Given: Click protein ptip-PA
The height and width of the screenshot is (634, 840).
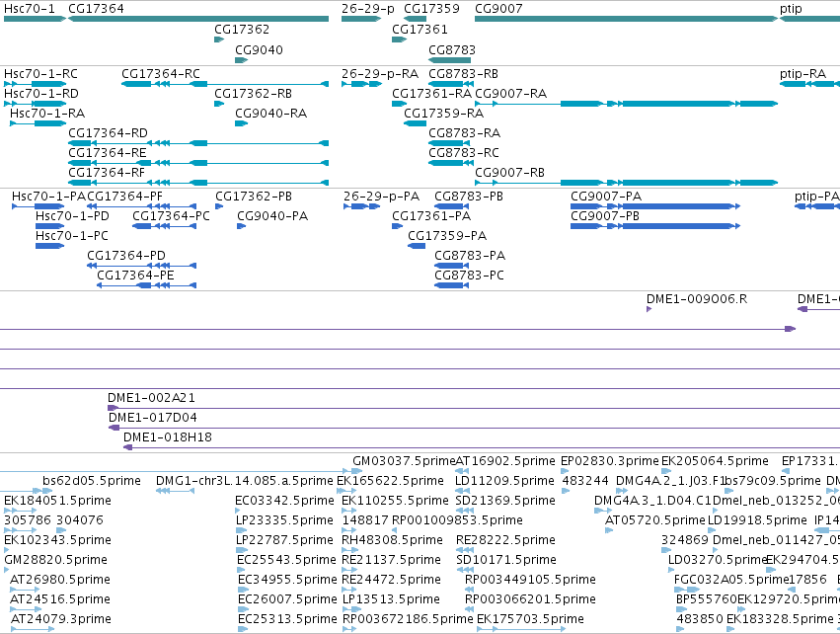Looking at the screenshot, I should (x=817, y=206).
